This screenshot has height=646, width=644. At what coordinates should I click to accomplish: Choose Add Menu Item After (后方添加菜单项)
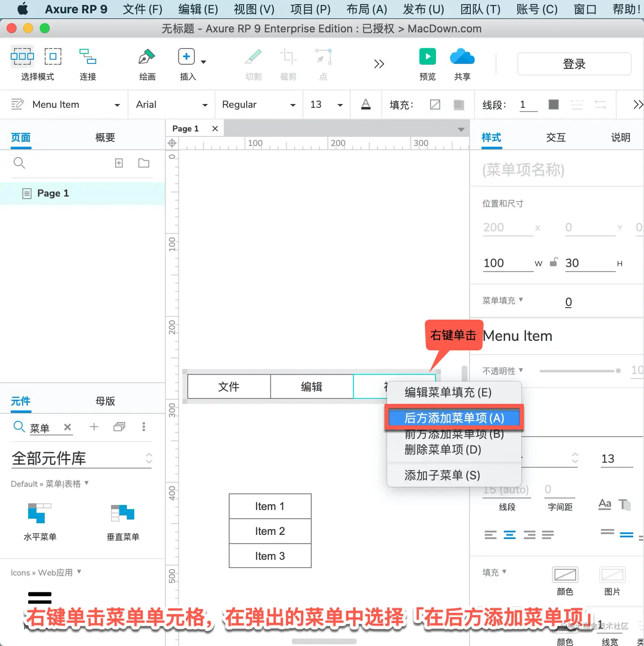[x=454, y=418]
